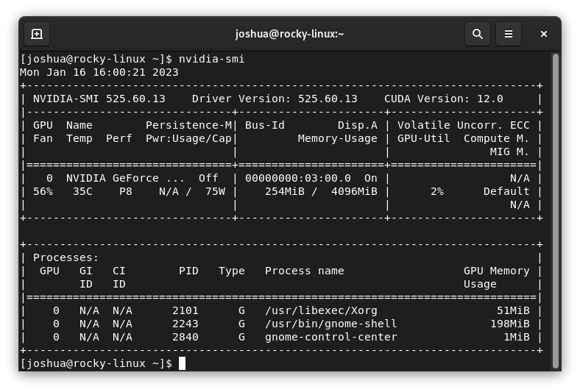Open a new terminal tab
580x392 pixels.
pos(37,34)
